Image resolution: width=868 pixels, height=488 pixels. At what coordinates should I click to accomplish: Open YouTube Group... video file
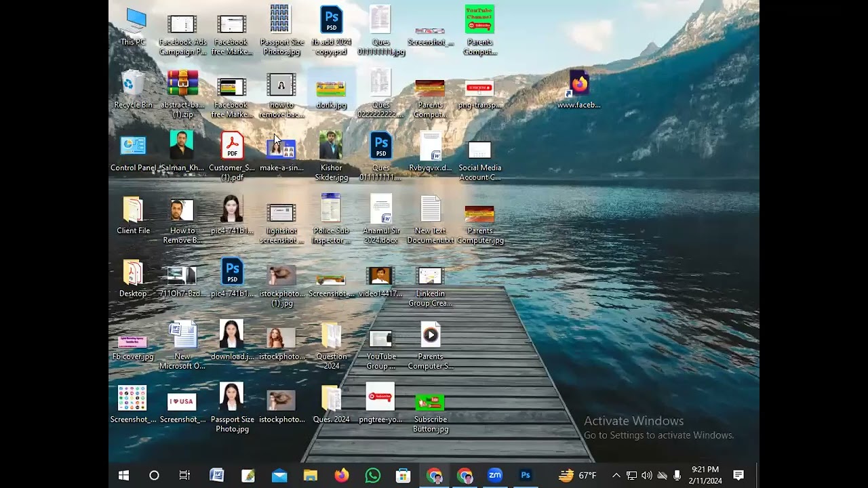click(x=381, y=351)
